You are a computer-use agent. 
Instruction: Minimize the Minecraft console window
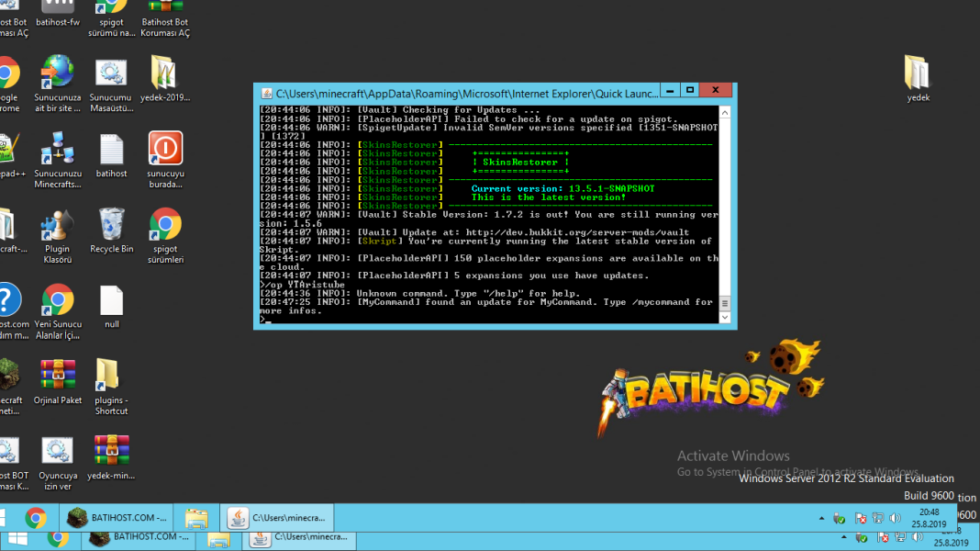tap(670, 91)
